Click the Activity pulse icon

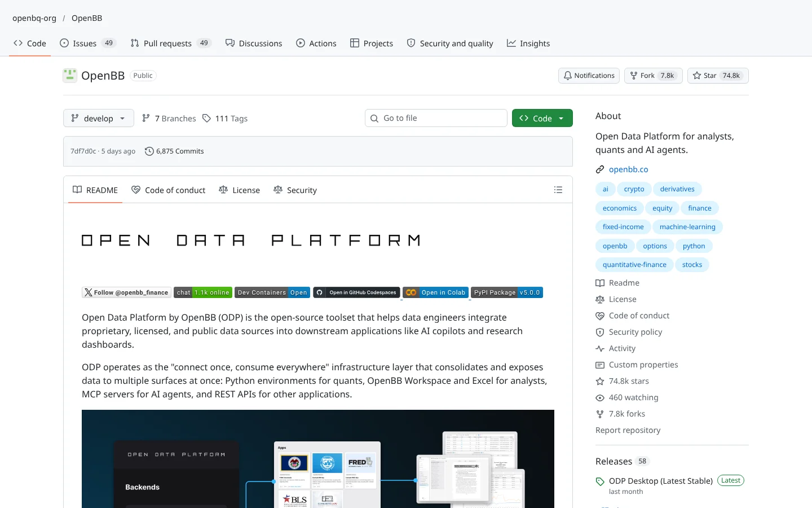click(x=600, y=348)
